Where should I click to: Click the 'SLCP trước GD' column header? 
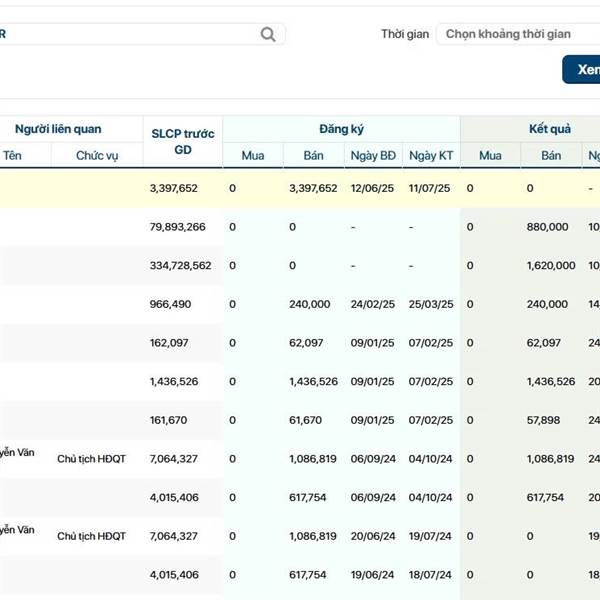coord(183,142)
